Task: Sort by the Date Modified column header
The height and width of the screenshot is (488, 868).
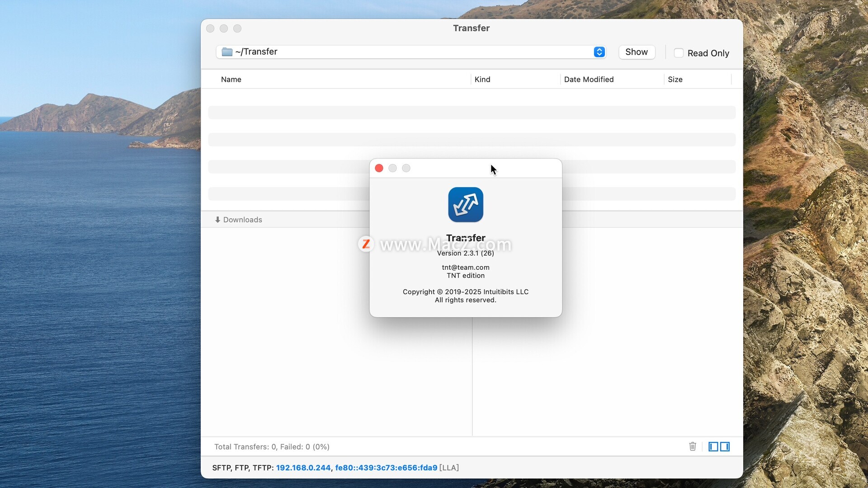Action: [589, 80]
